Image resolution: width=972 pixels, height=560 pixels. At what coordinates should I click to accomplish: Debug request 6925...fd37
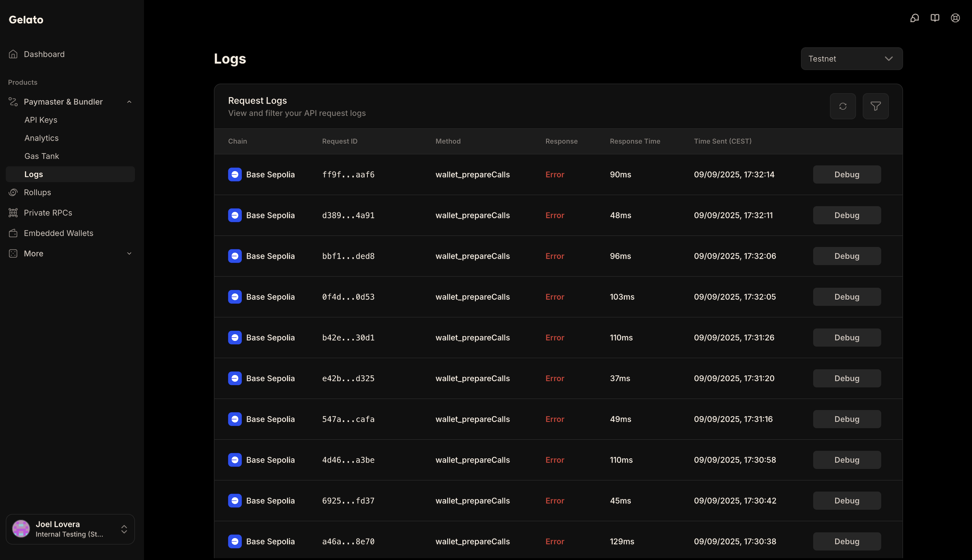tap(847, 501)
